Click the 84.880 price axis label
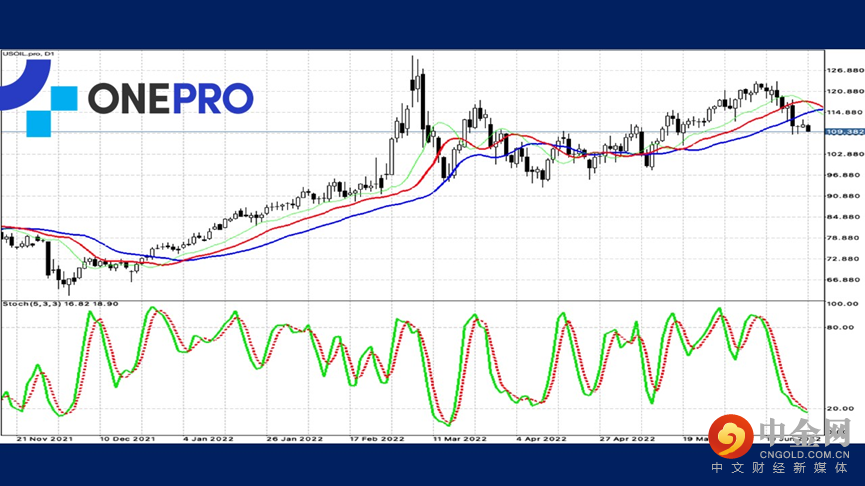This screenshot has width=865, height=486. pyautogui.click(x=845, y=217)
